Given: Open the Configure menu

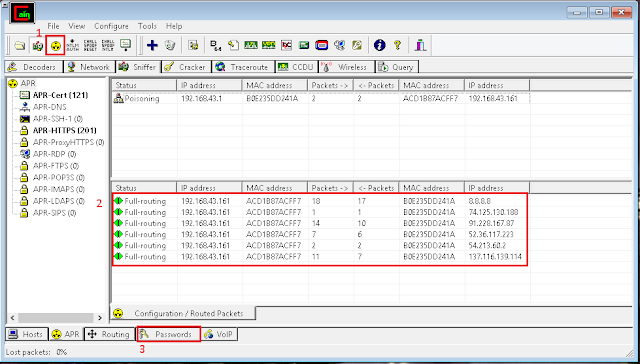Looking at the screenshot, I should (x=111, y=26).
